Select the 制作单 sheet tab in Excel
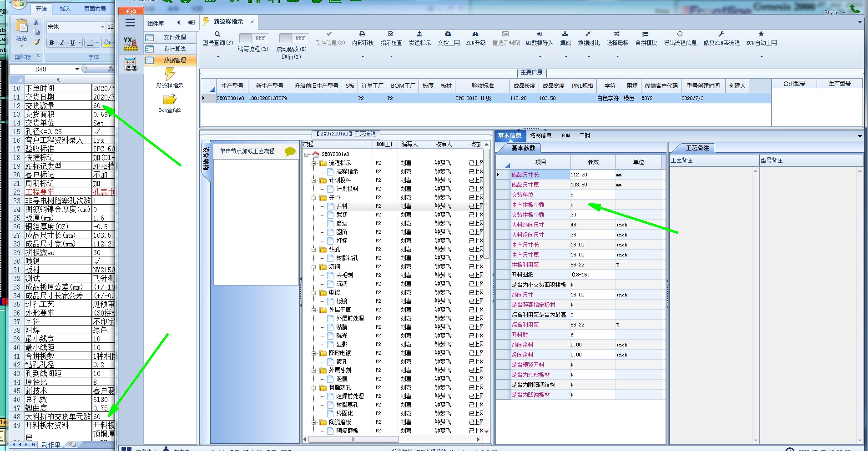Viewport: 868px width, 451px height. (x=51, y=445)
